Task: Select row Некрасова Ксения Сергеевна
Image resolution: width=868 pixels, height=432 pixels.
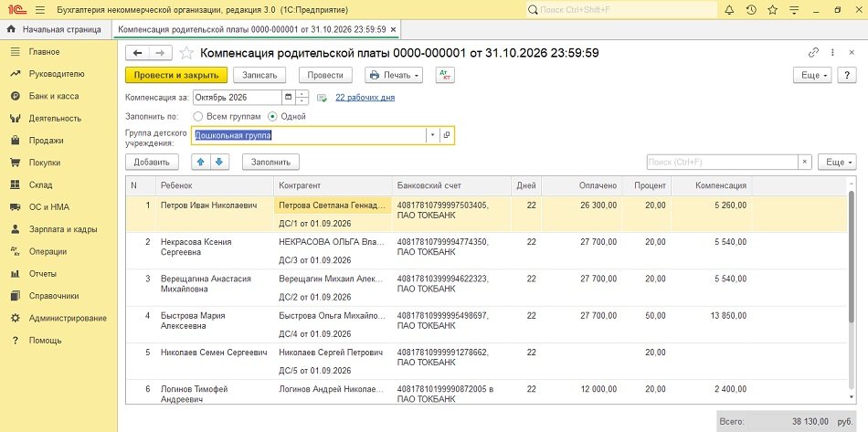Action: (486, 250)
